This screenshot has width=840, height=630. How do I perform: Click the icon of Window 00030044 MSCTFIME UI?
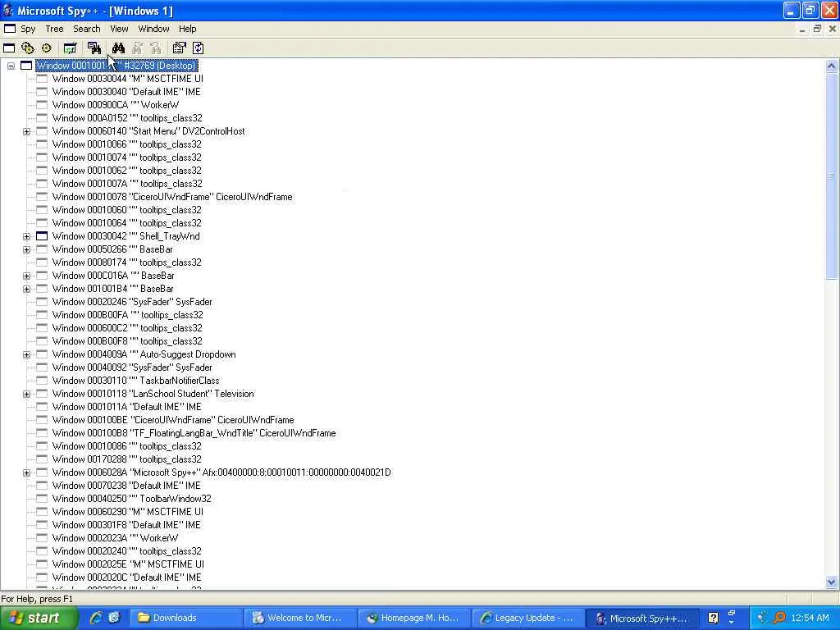42,79
